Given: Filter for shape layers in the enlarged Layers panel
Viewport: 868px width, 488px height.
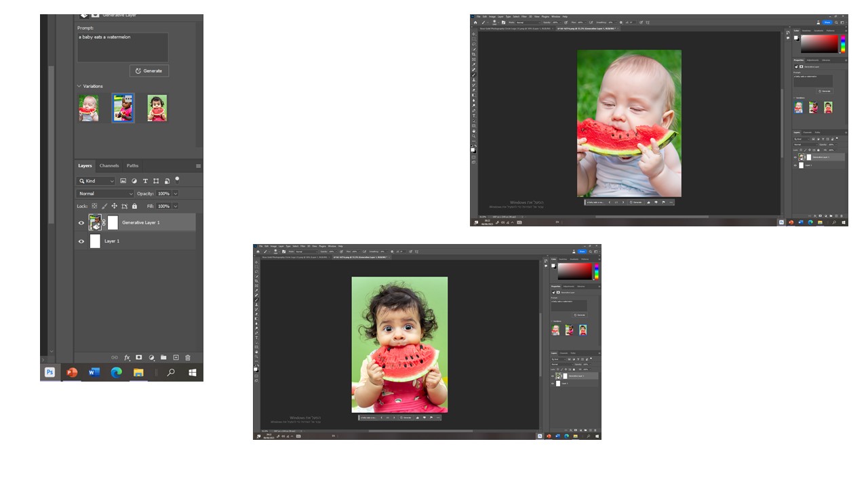Looking at the screenshot, I should click(156, 181).
